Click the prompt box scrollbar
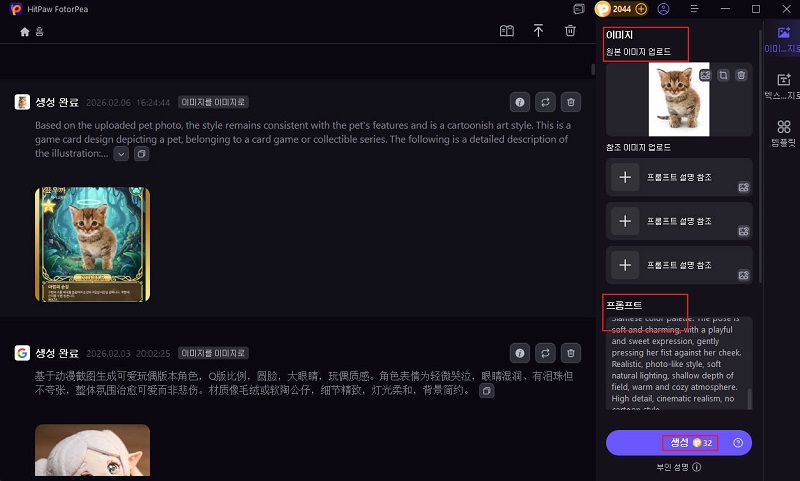800x481 pixels. (x=749, y=398)
